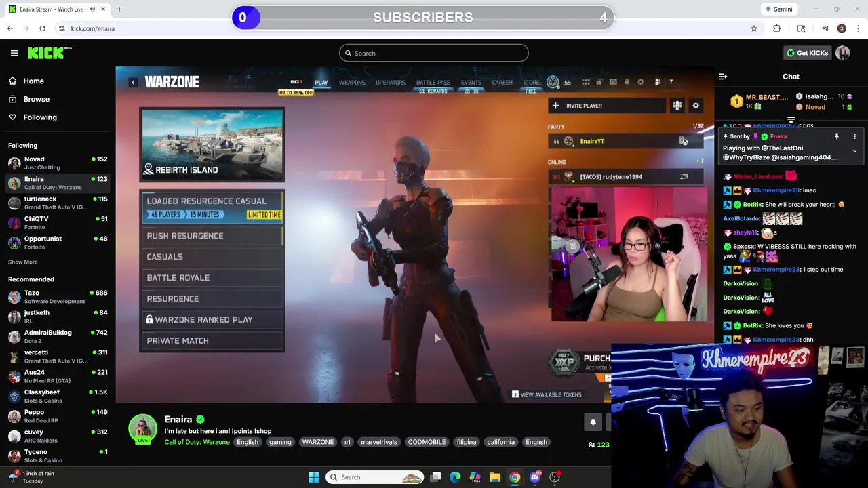Click the WARZONE stream tag
This screenshot has width=868, height=488.
318,442
